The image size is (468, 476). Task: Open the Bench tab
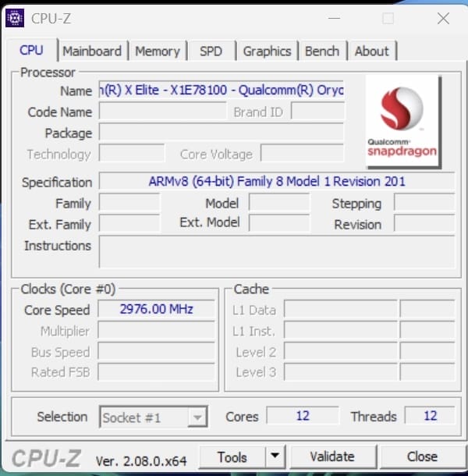click(322, 51)
